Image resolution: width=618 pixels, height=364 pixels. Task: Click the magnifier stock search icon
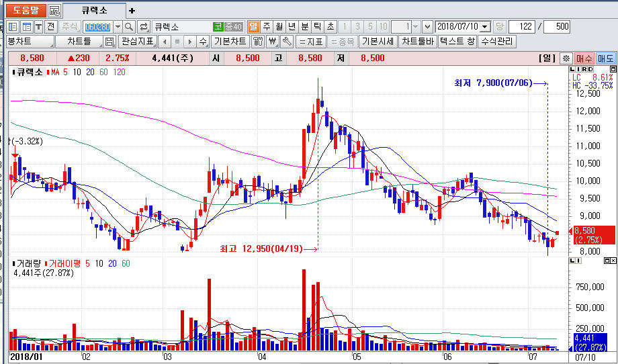[x=129, y=27]
